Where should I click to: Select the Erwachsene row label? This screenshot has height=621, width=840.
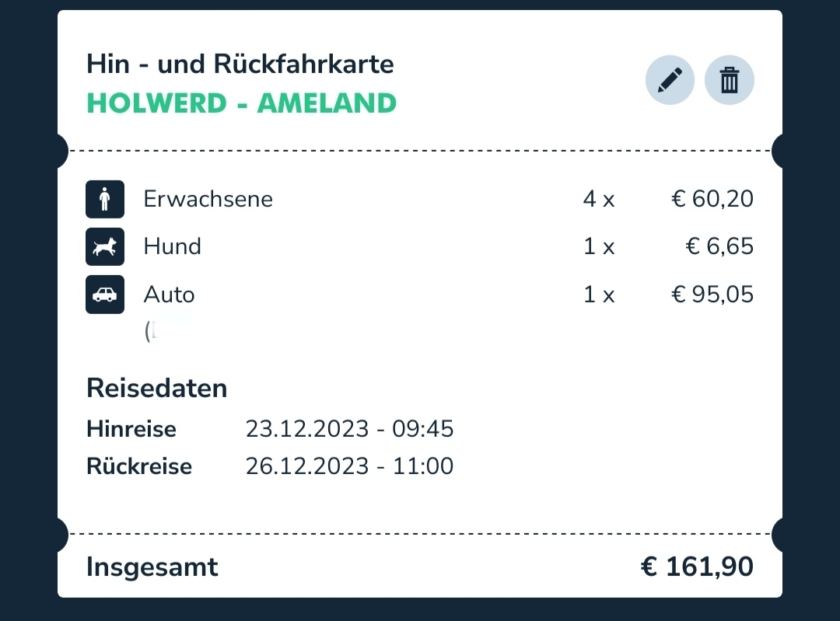208,199
